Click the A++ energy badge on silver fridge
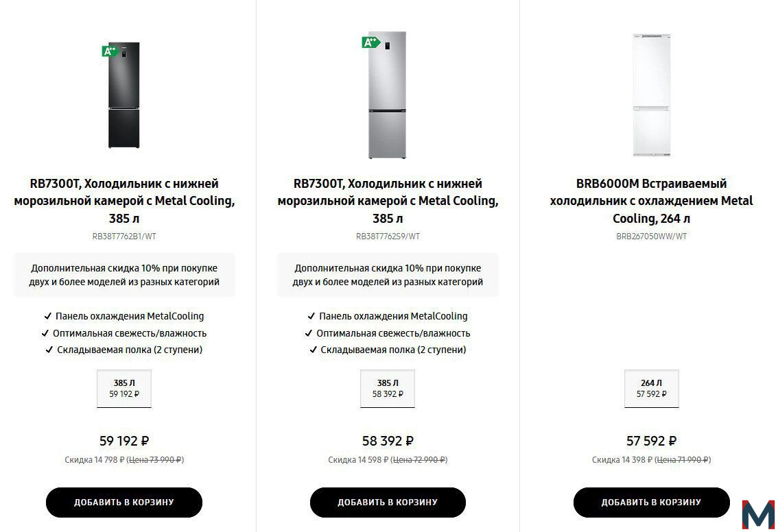Screen dimensions: 778x532 coord(370,43)
